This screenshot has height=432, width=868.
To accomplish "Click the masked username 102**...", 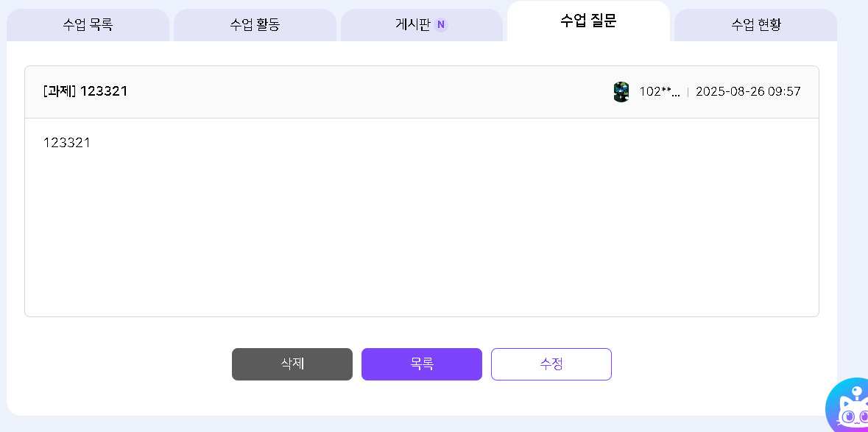I will 659,92.
